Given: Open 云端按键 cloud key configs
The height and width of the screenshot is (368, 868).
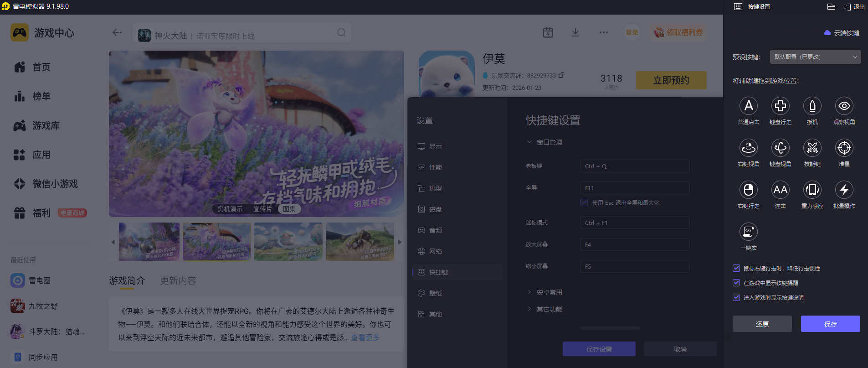Looking at the screenshot, I should click(842, 33).
